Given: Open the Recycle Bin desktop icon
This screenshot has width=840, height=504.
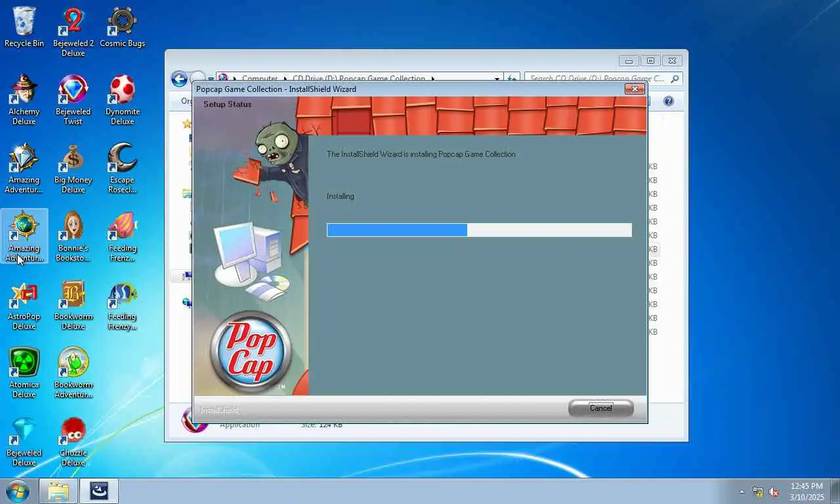Looking at the screenshot, I should pyautogui.click(x=24, y=27).
